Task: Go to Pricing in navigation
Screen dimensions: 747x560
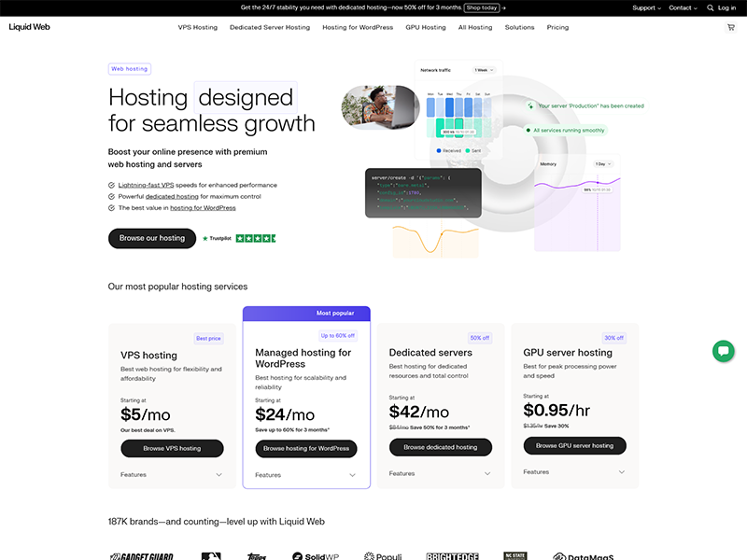Action: 557,28
